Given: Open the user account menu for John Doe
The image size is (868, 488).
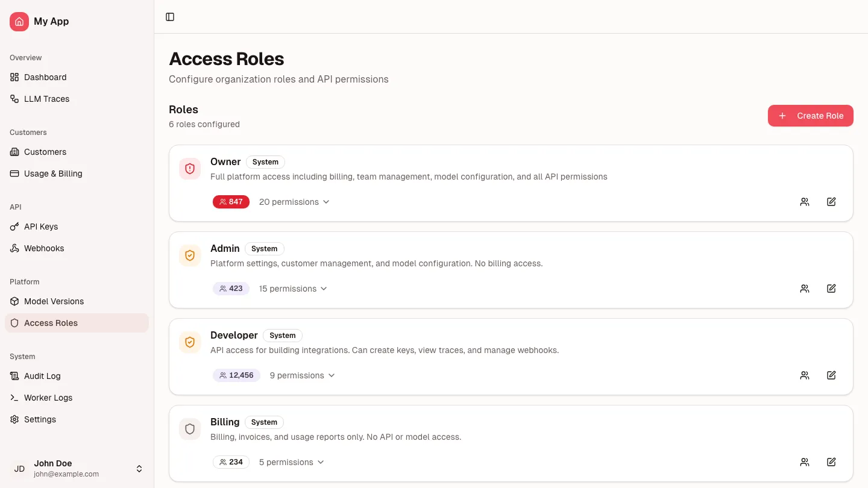Looking at the screenshot, I should coord(77,469).
